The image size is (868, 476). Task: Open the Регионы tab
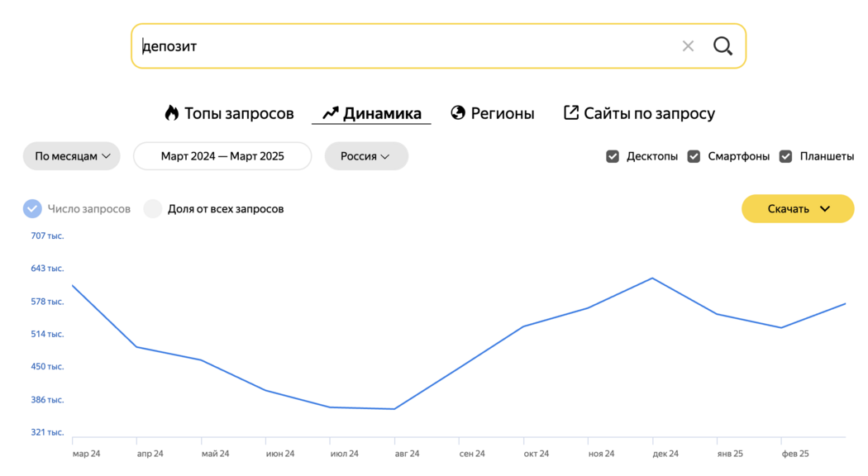coord(492,113)
